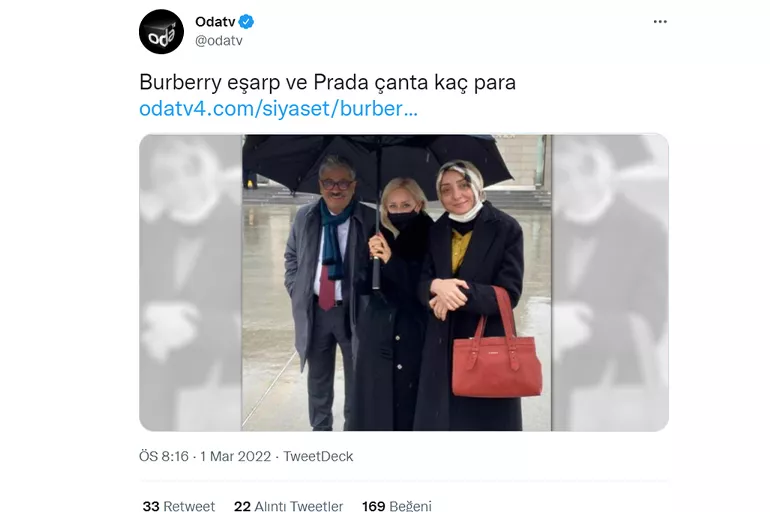Click the oda logo inside the avatar
Screen dimensions: 770x512
pos(161,33)
